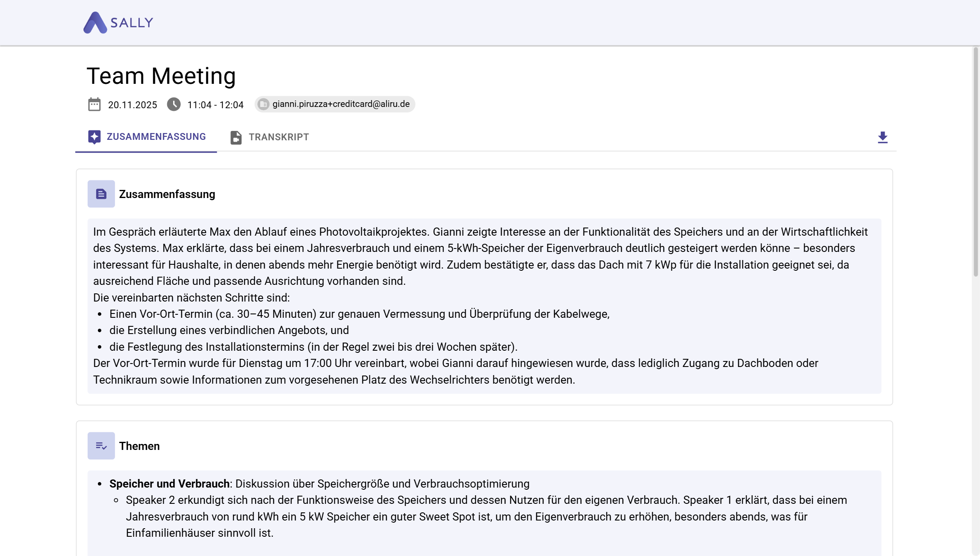Click the 20.11.2025 date text
Screen dimensions: 980x556
click(133, 105)
